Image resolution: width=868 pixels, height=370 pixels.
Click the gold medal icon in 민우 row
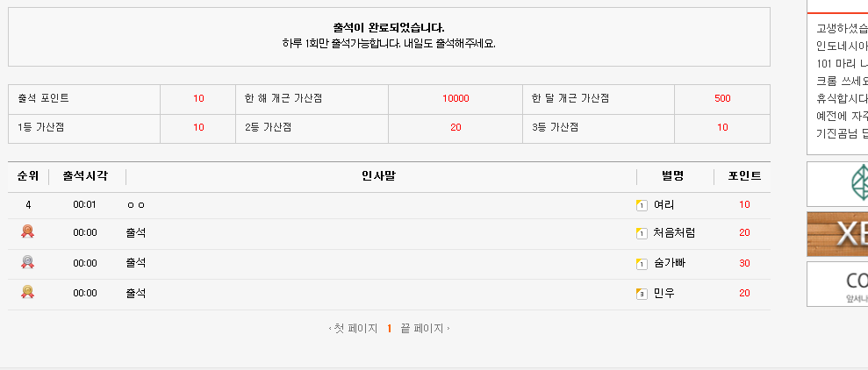point(28,291)
